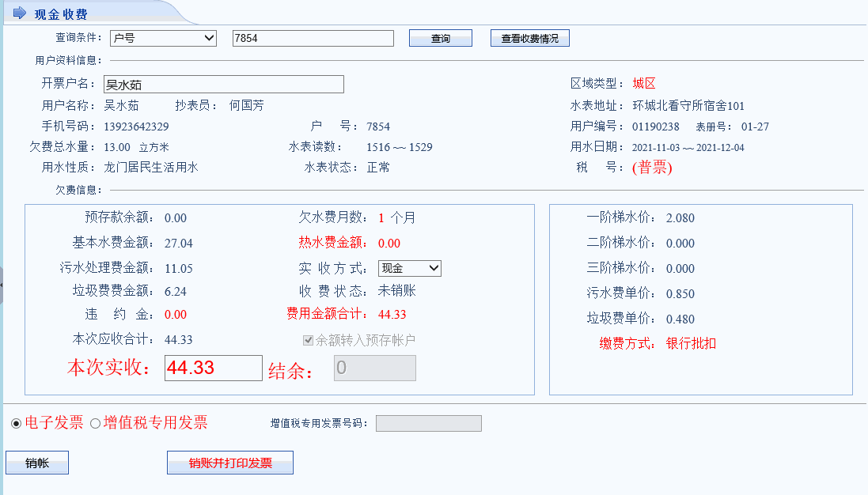Click the red 热水费金额 label
The image size is (868, 495).
click(332, 243)
